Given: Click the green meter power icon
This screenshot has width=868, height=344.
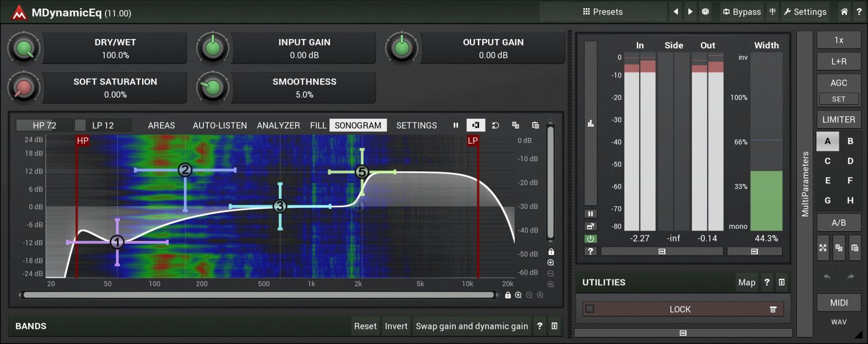Looking at the screenshot, I should [590, 239].
